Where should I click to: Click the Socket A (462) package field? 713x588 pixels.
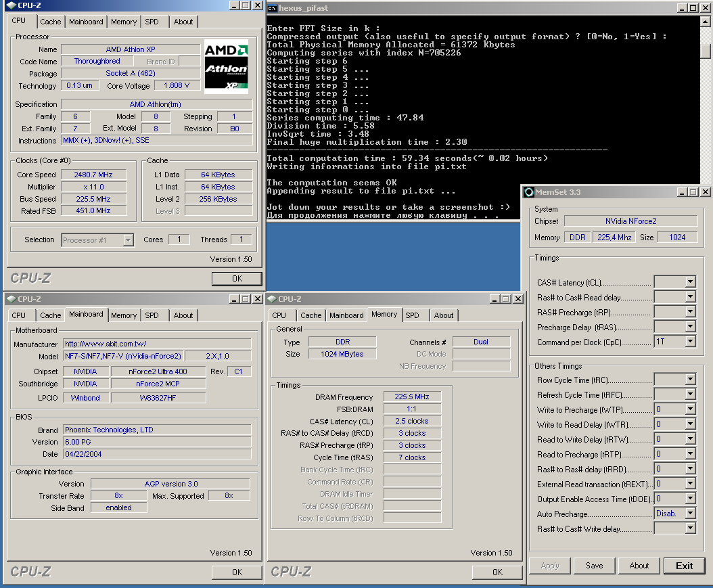[131, 73]
